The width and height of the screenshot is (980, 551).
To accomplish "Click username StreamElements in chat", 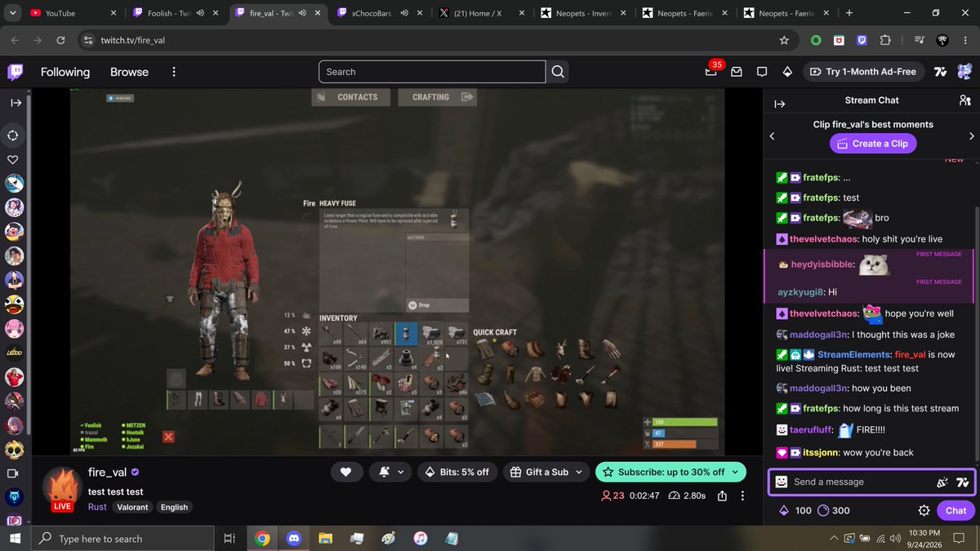I will click(854, 354).
